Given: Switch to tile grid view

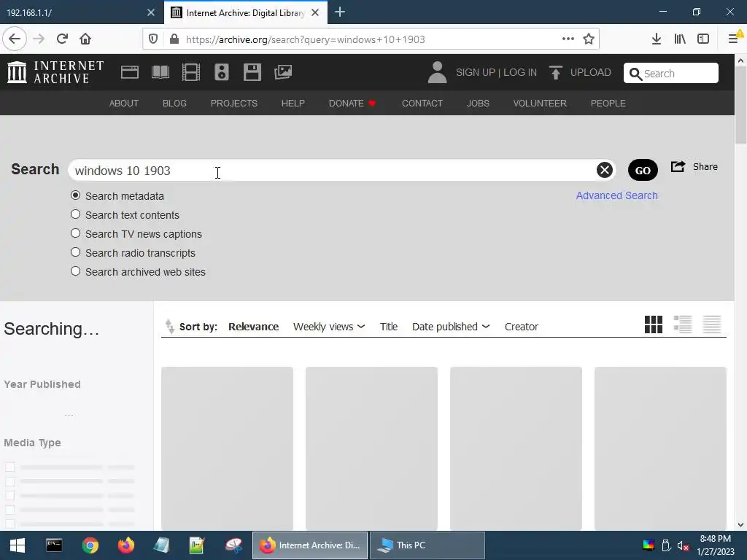Looking at the screenshot, I should point(654,324).
